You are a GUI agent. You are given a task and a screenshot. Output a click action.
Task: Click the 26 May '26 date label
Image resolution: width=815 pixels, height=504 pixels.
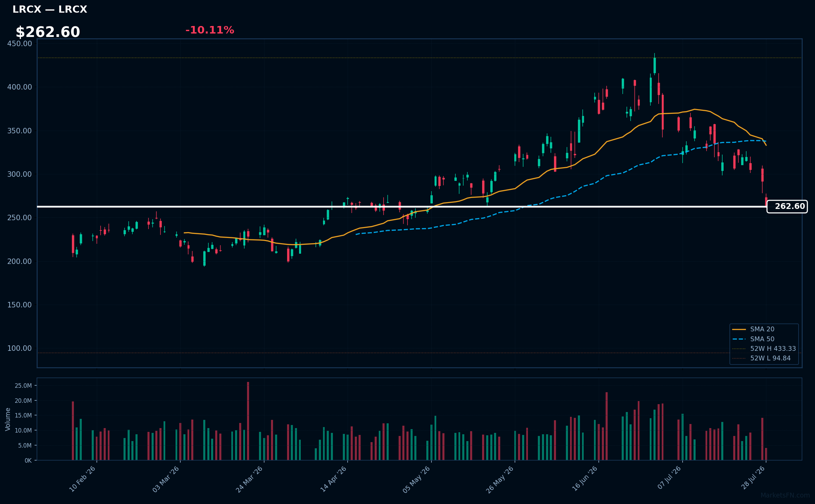tap(500, 479)
